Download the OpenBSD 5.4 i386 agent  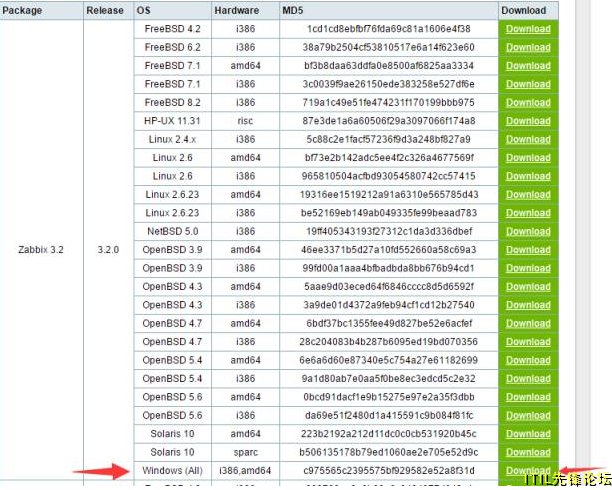pos(528,378)
